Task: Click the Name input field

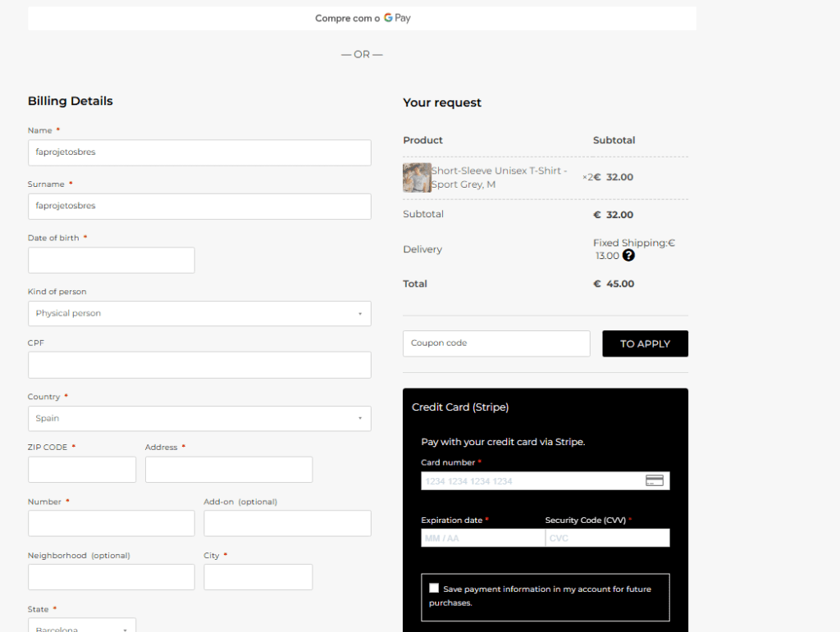Action: (199, 152)
